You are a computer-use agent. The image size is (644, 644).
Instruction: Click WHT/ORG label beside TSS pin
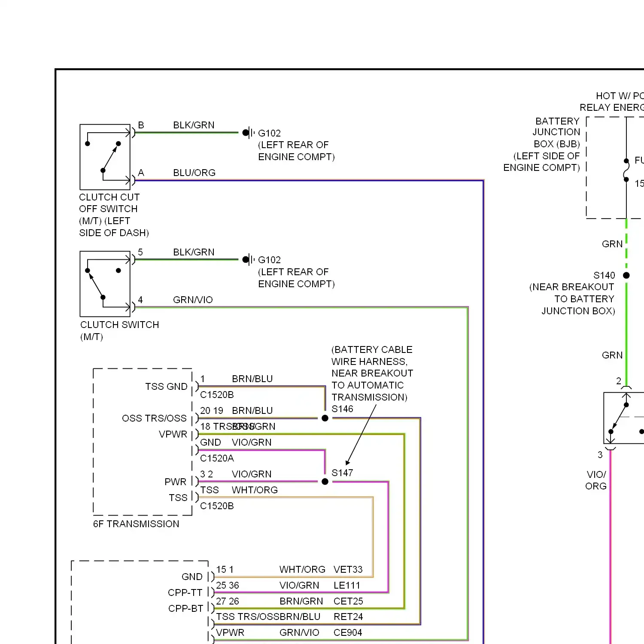pos(255,490)
